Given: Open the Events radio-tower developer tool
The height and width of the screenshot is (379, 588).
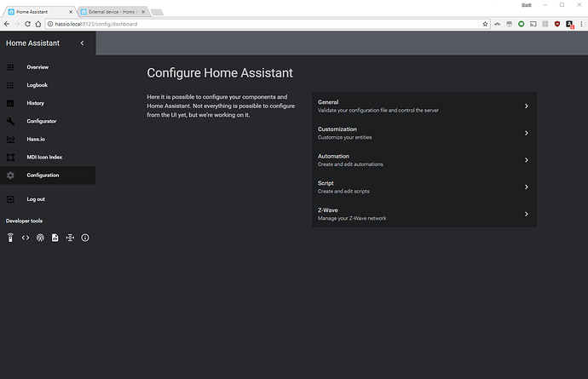Looking at the screenshot, I should 40,238.
